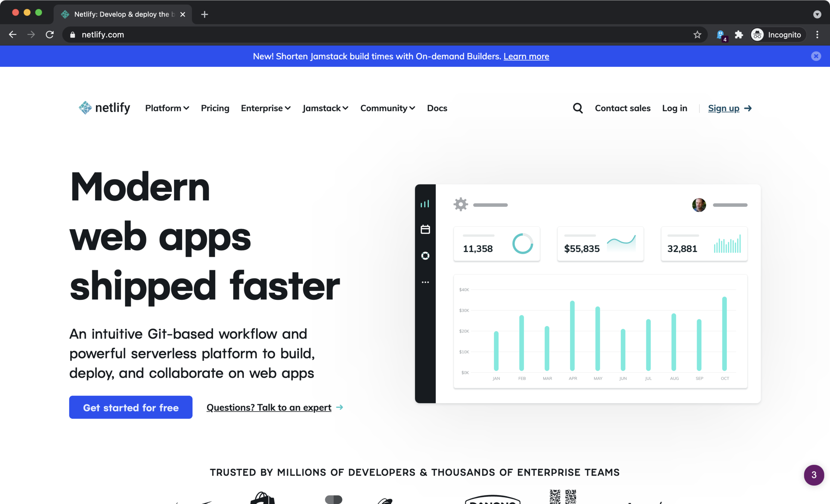The width and height of the screenshot is (830, 504).
Task: Open the Jamstack dropdown menu
Action: [325, 108]
